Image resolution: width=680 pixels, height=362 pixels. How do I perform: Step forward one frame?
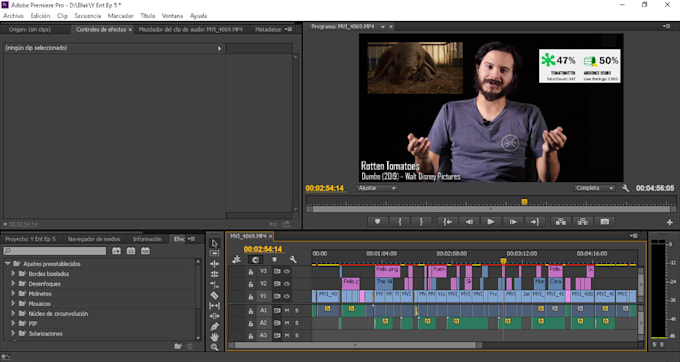[x=513, y=222]
